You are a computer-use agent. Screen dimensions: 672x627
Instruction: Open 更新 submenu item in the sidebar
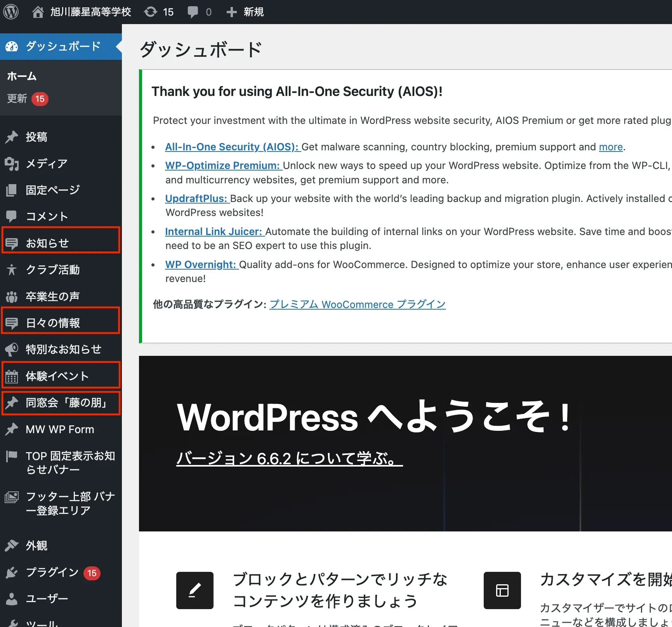[17, 99]
